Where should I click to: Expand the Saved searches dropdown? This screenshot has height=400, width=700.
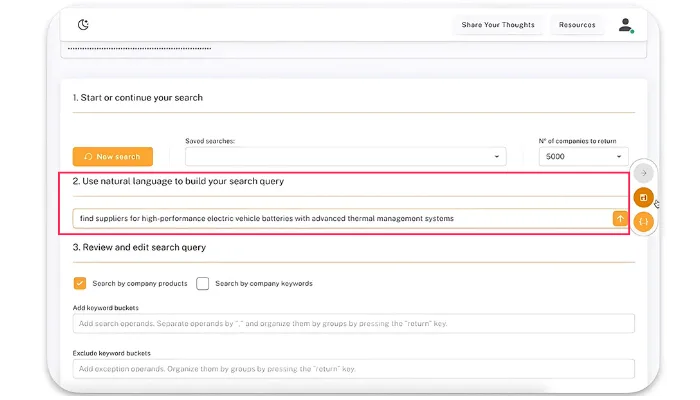coord(346,157)
